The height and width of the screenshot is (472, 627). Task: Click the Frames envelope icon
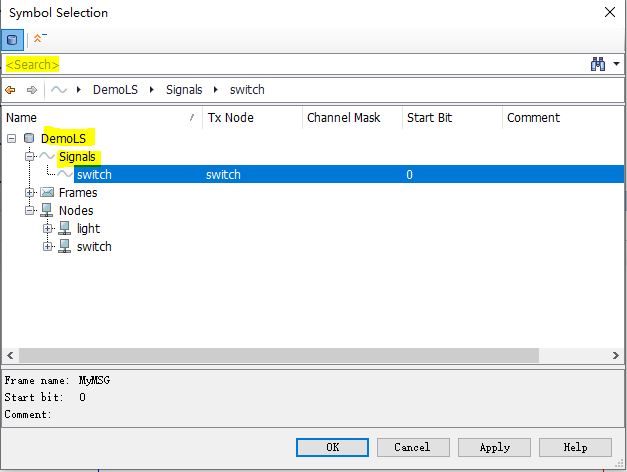(47, 192)
